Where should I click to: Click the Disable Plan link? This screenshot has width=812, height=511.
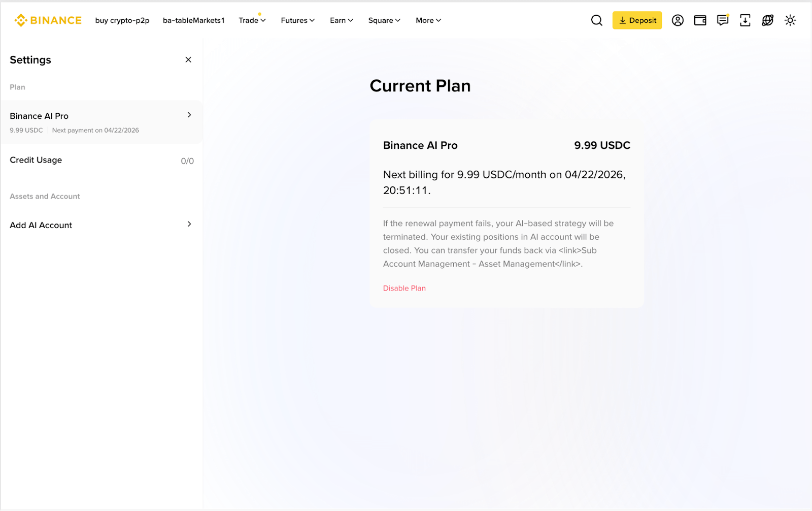(x=404, y=288)
